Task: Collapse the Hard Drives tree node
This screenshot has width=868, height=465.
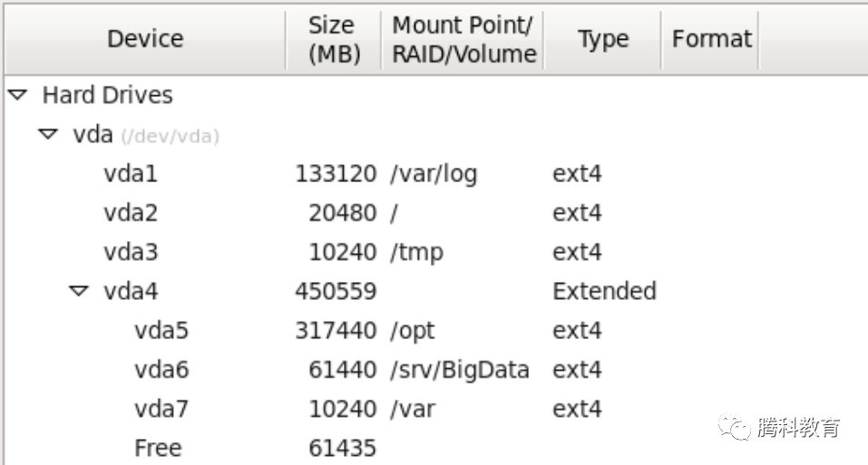Action: pyautogui.click(x=19, y=95)
